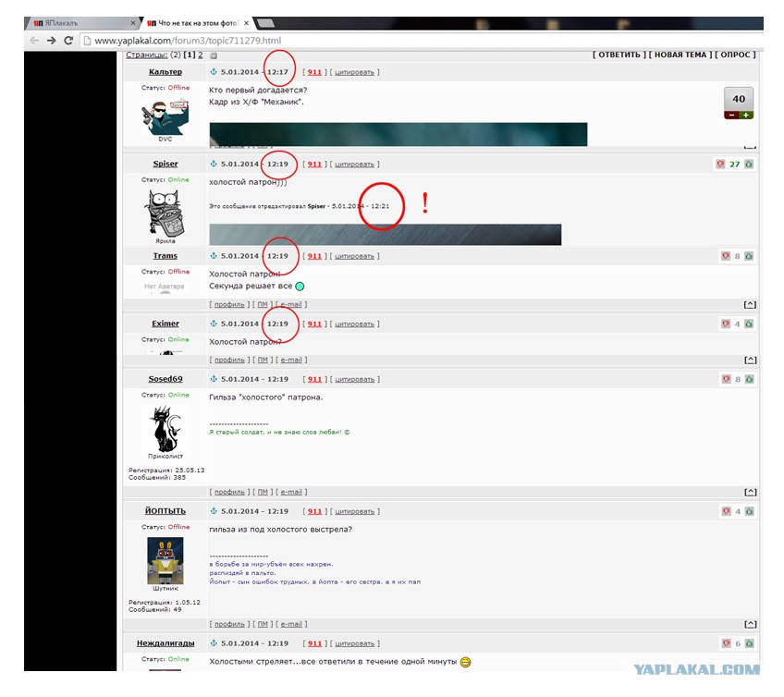
Task: Open профиль link under Sosed69's post
Action: 229,492
